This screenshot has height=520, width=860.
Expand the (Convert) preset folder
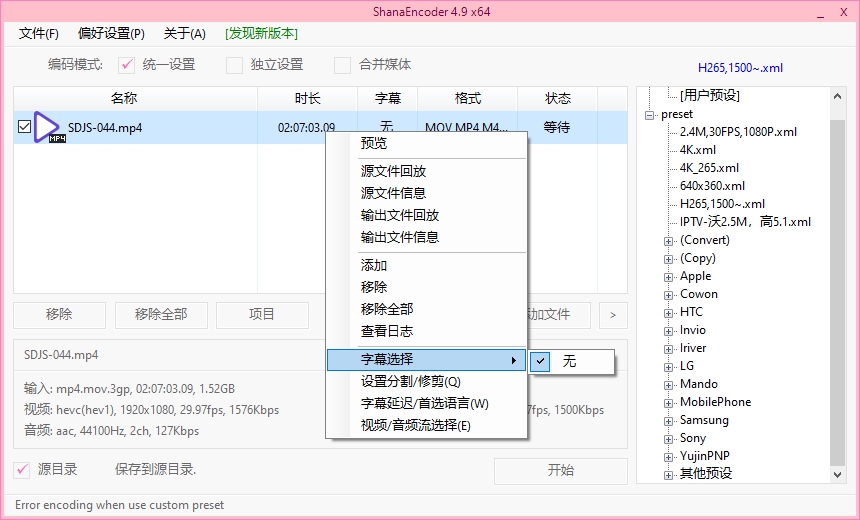coord(668,241)
